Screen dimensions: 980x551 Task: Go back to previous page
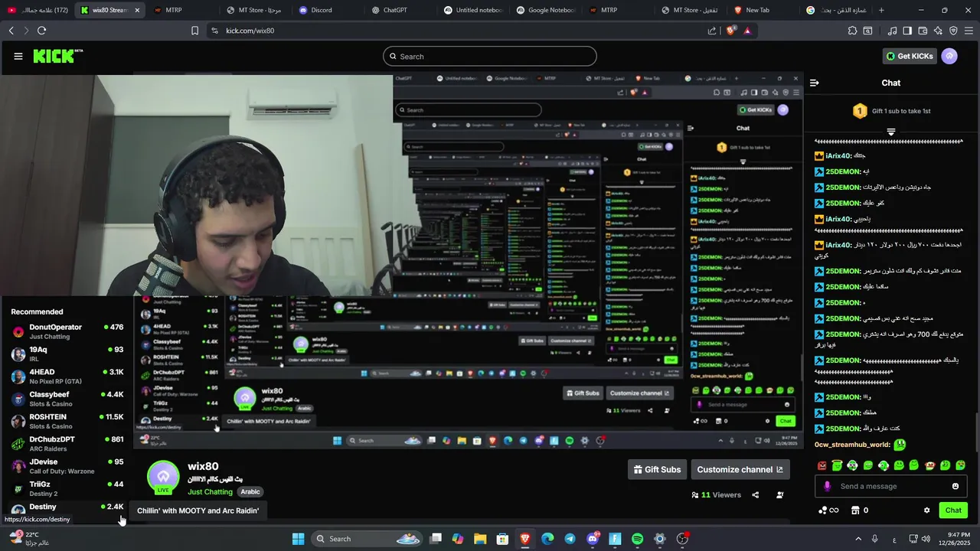pyautogui.click(x=11, y=31)
